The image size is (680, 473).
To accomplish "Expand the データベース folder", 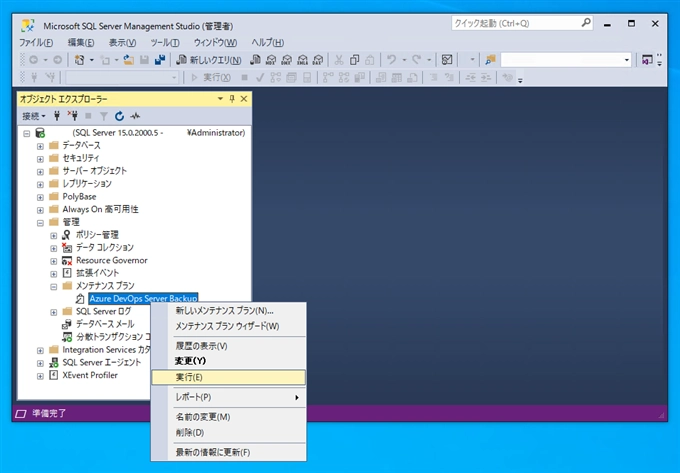I will click(40, 146).
